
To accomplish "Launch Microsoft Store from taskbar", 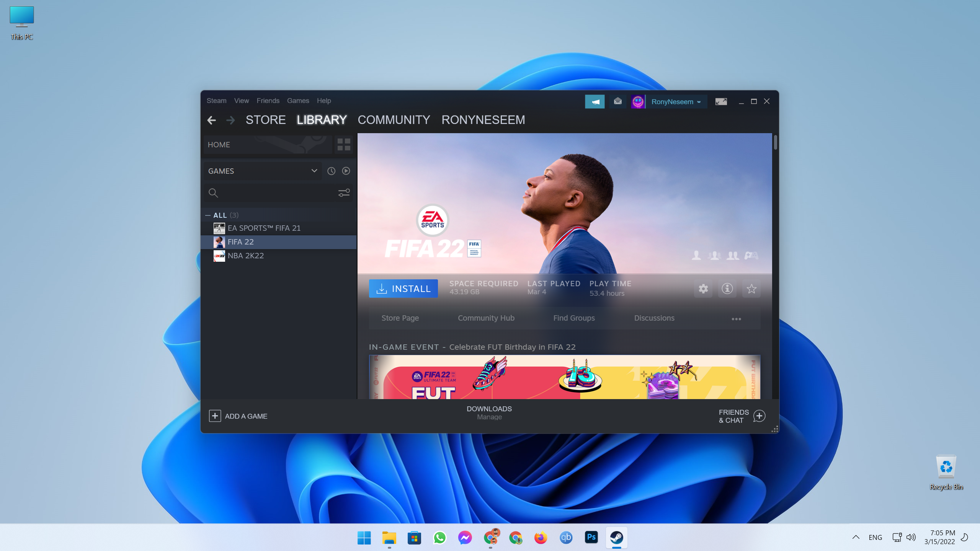I will tap(414, 538).
